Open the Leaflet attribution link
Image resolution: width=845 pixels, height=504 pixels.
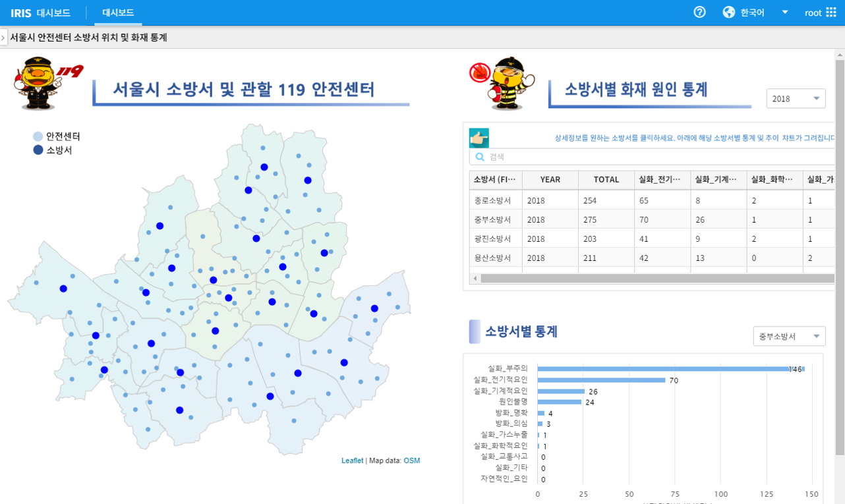352,461
